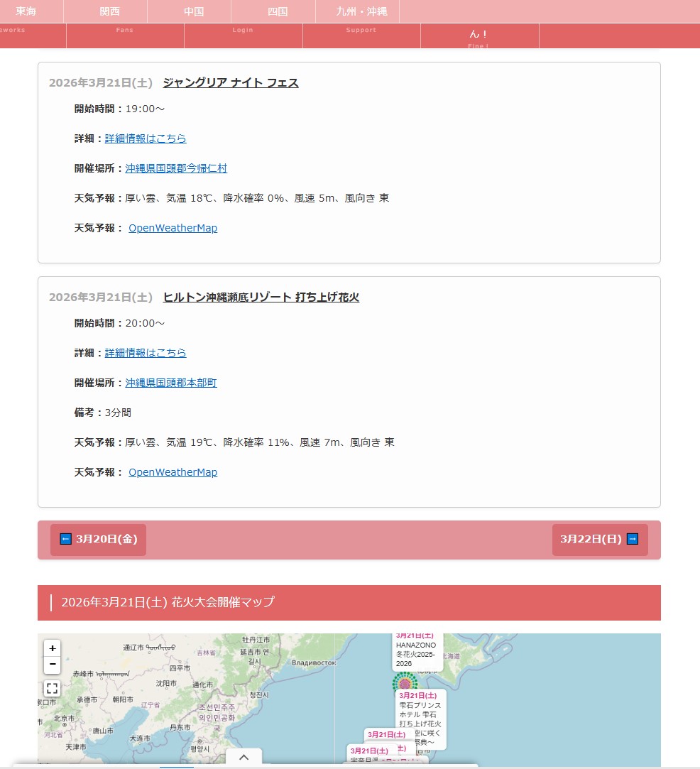Click the HANAZONO 冬花火2025-2026 map popup
Viewport: 700px width, 769px height.
417,653
